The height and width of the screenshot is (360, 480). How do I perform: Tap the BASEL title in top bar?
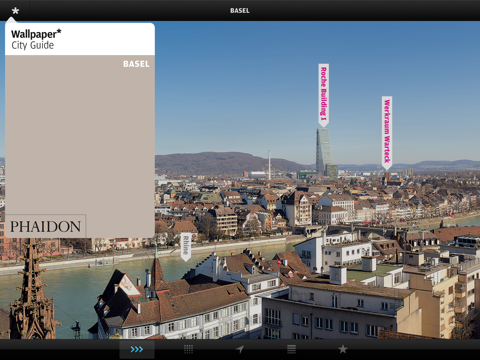tap(240, 11)
